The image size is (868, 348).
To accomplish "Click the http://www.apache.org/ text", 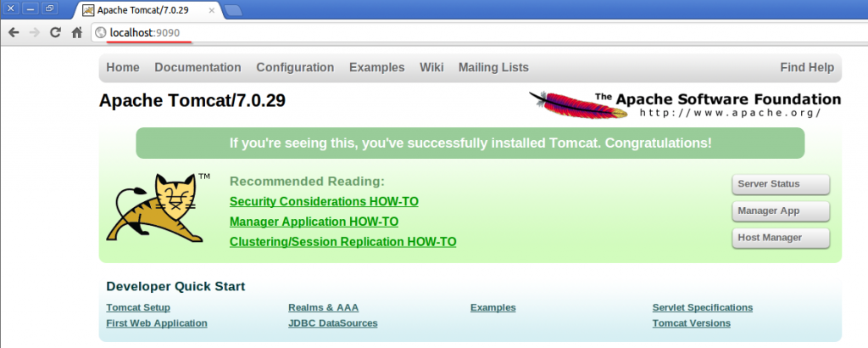I will pos(730,113).
